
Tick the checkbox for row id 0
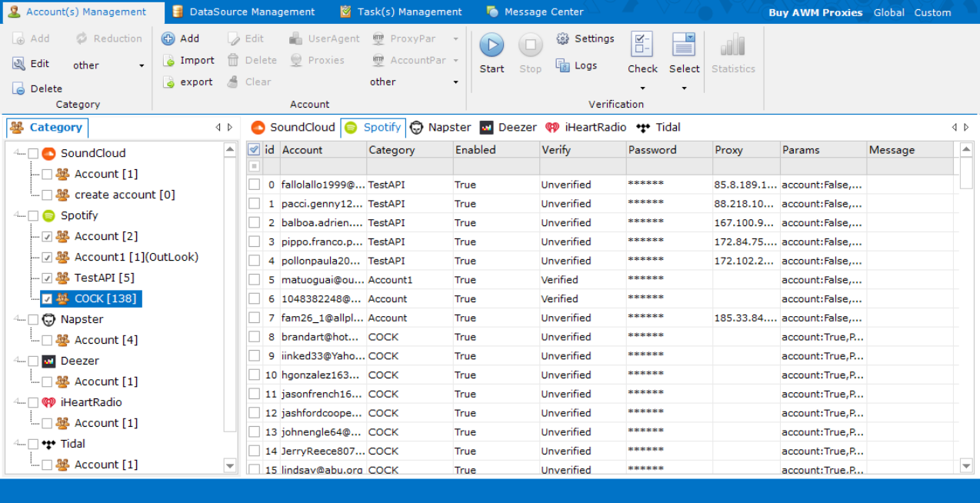[254, 185]
